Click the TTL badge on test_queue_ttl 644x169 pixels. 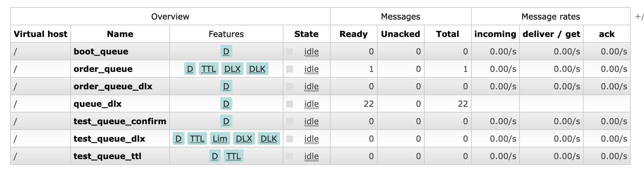pos(234,156)
